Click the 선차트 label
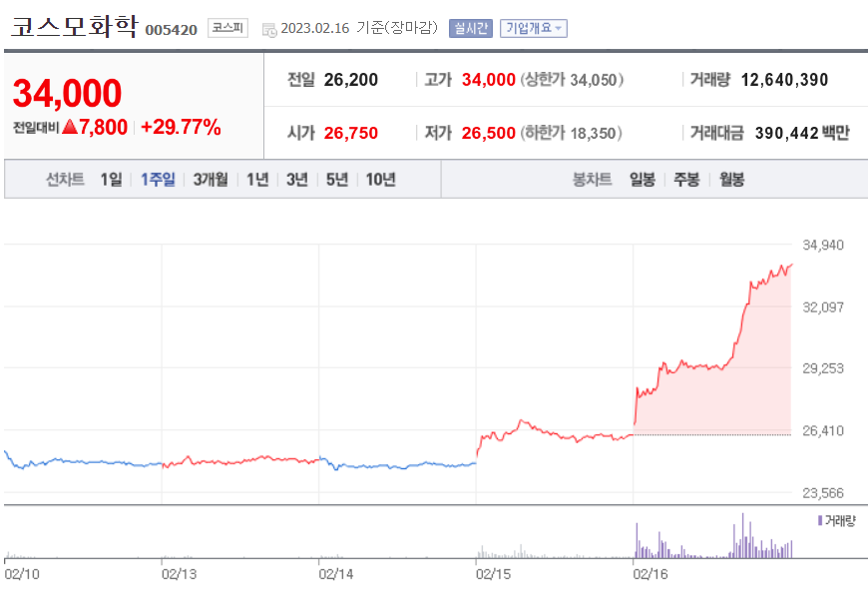This screenshot has height=592, width=868. 65,180
